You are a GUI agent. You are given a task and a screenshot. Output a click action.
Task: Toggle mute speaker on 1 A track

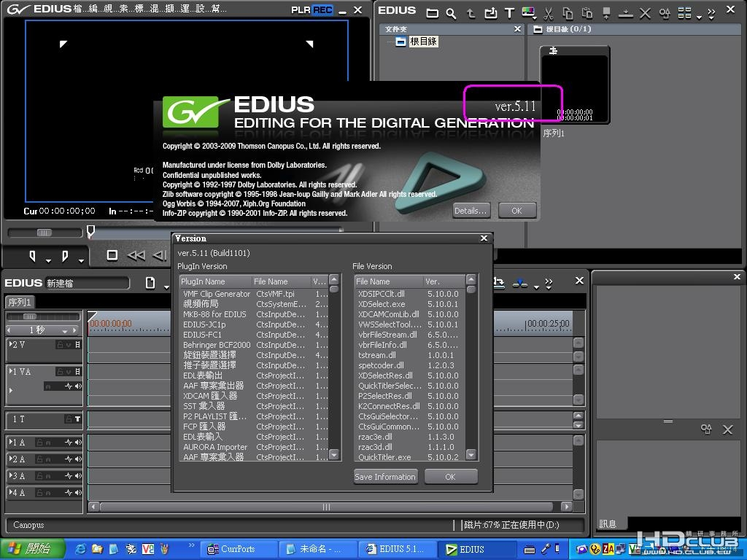[78, 443]
